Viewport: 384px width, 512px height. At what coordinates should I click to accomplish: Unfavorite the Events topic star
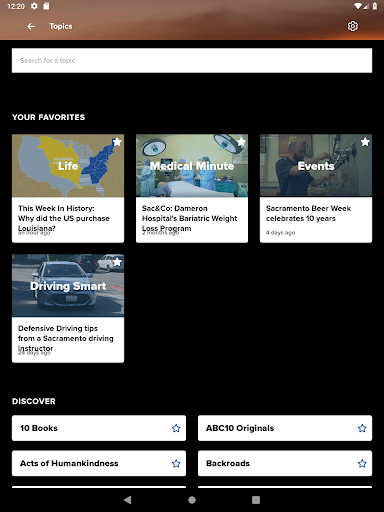point(365,142)
